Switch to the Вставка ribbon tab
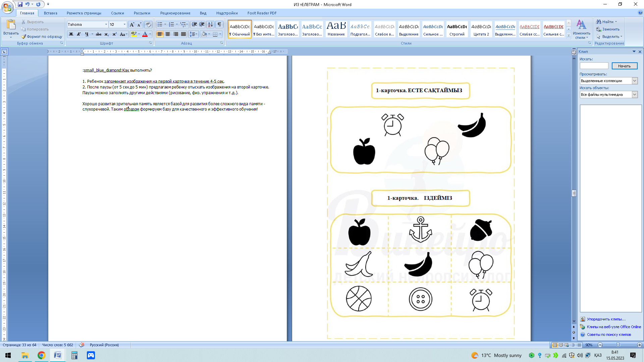This screenshot has height=362, width=644. pyautogui.click(x=50, y=13)
